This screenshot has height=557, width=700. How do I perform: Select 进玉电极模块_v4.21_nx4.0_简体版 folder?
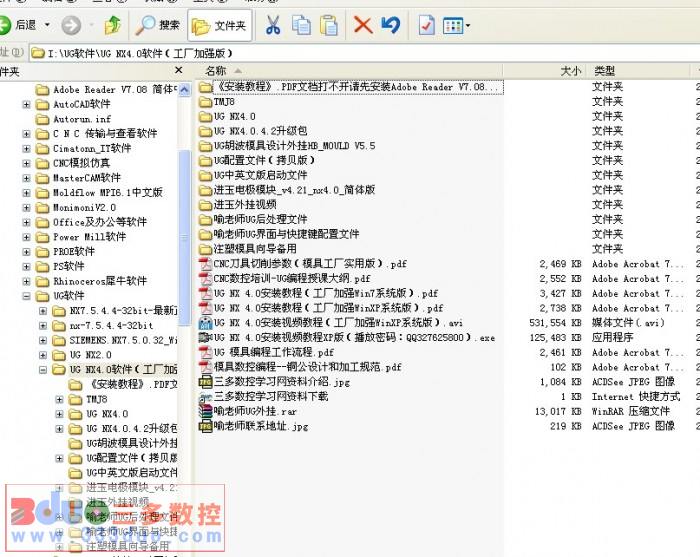coord(288,190)
